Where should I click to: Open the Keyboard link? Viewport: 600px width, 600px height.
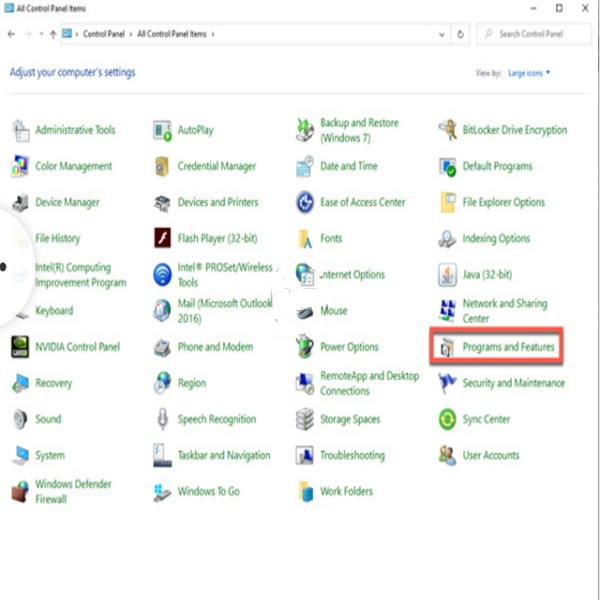(x=54, y=310)
